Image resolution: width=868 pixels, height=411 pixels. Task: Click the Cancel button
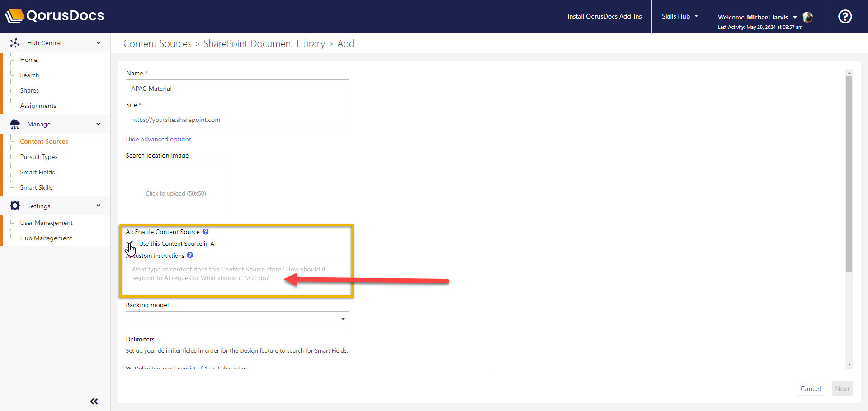(x=810, y=388)
